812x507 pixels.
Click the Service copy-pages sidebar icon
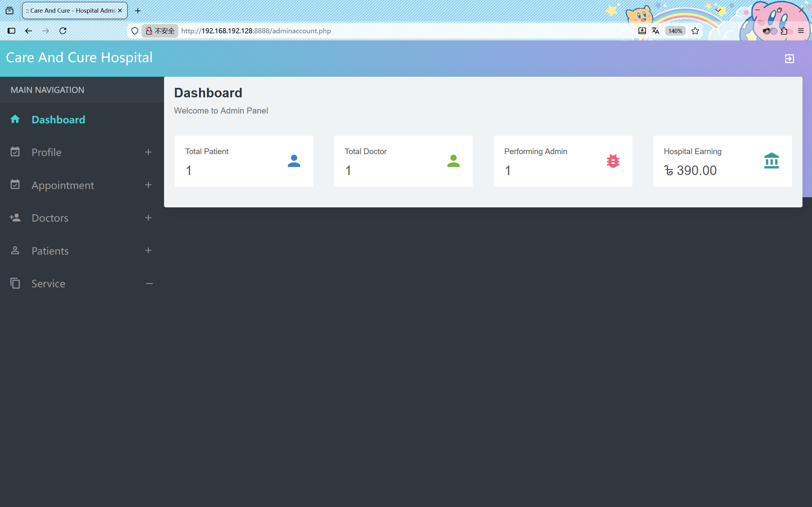click(15, 283)
